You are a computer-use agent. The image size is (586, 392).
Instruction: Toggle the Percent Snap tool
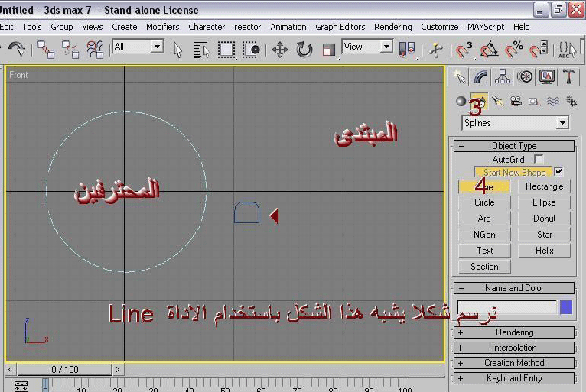coord(514,50)
